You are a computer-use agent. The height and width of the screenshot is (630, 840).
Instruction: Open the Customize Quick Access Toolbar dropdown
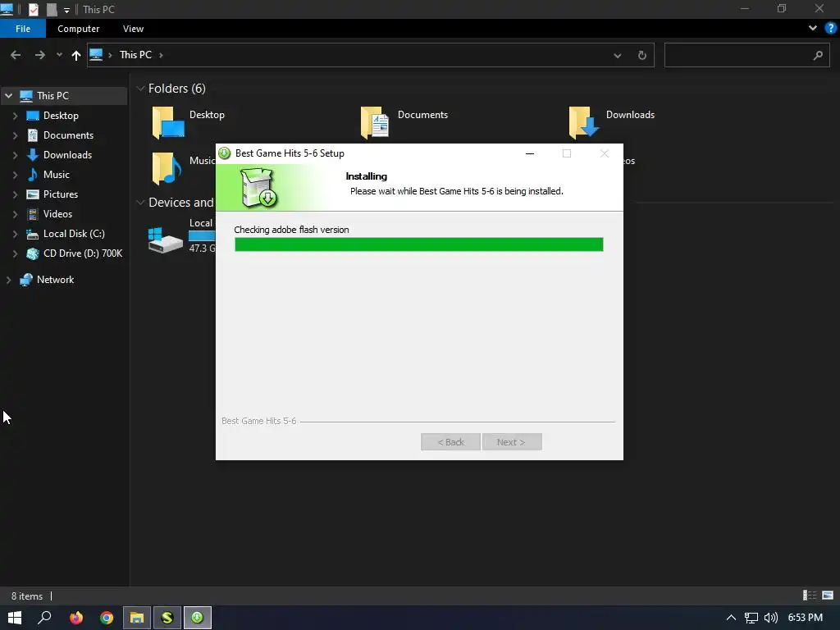coord(66,10)
